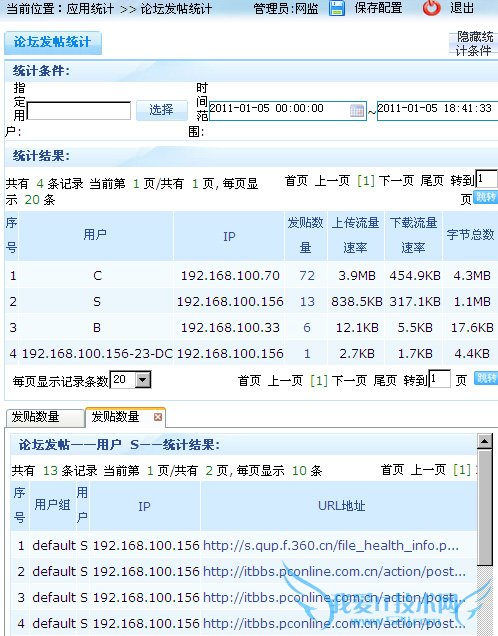Click the 下载流量速率 column header

point(413,235)
